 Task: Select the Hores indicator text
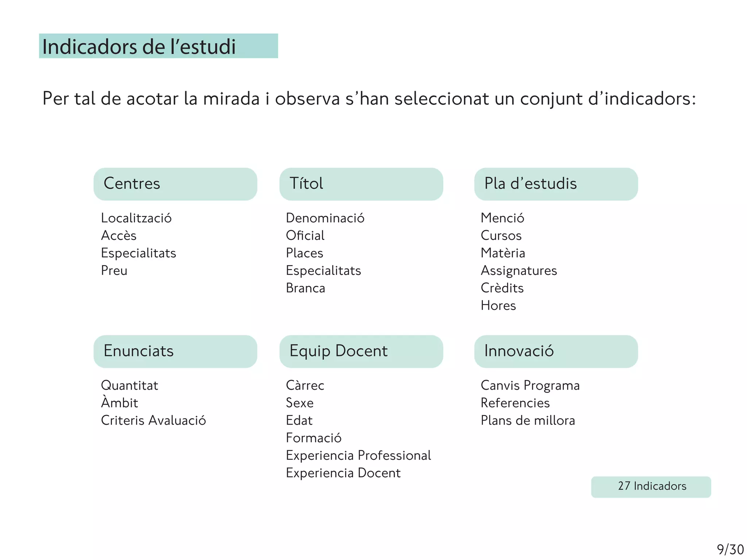[498, 306]
